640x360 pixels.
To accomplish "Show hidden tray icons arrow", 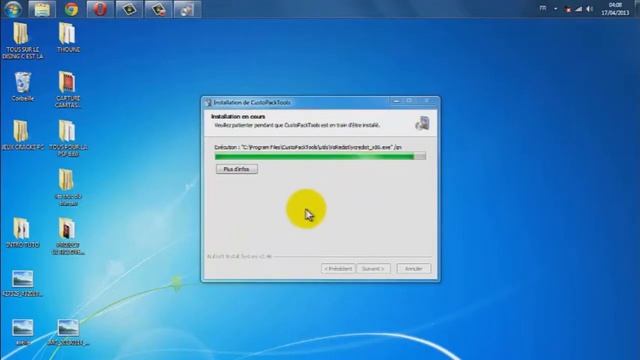I will tap(556, 9).
